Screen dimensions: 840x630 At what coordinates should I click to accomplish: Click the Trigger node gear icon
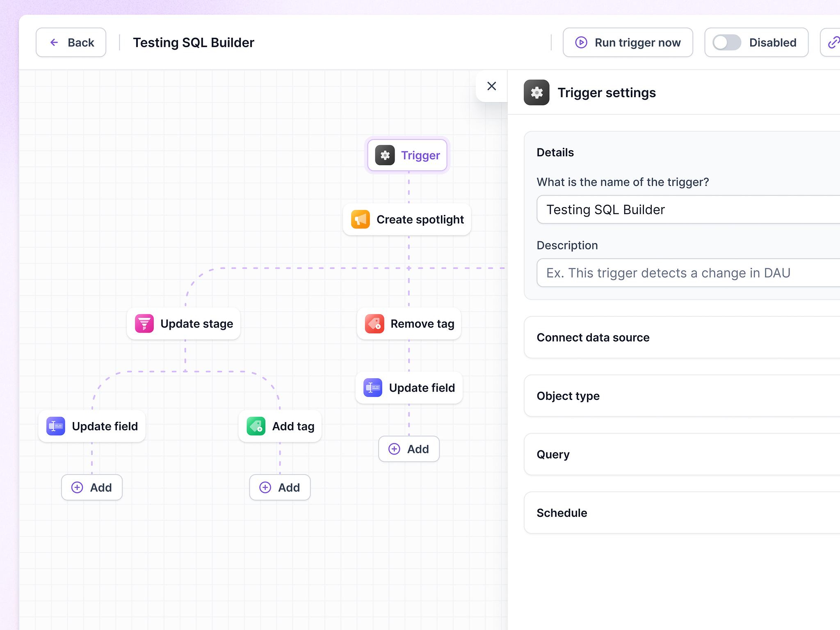[384, 155]
